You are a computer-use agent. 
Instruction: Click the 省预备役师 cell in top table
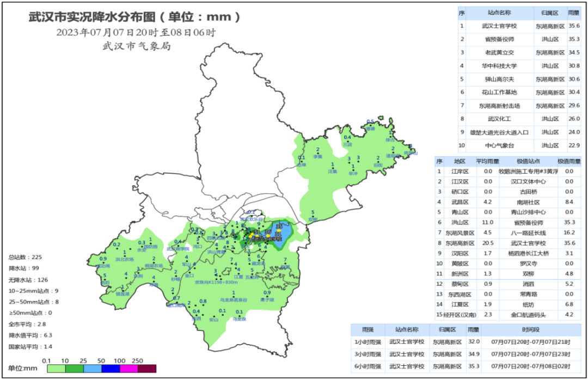click(499, 39)
